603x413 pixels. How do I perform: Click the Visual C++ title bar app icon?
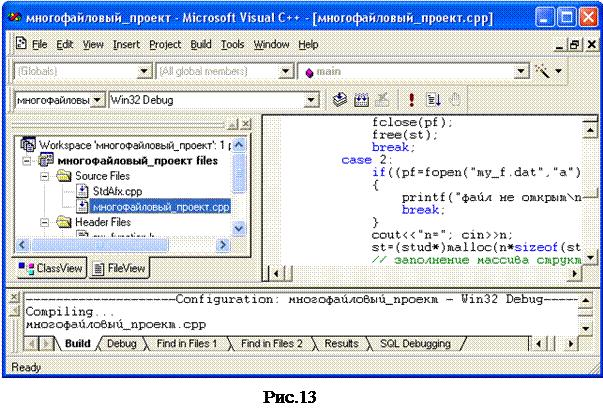click(x=15, y=17)
